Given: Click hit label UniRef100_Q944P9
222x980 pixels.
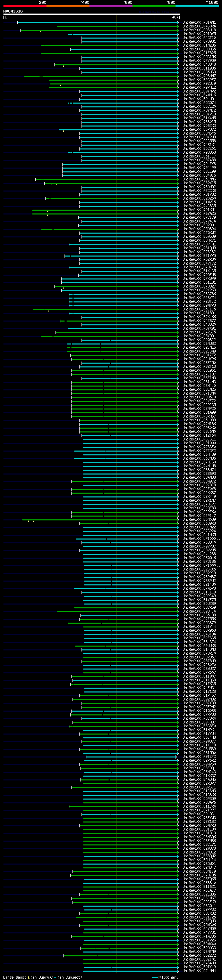Looking at the screenshot, I should click(x=199, y=168).
